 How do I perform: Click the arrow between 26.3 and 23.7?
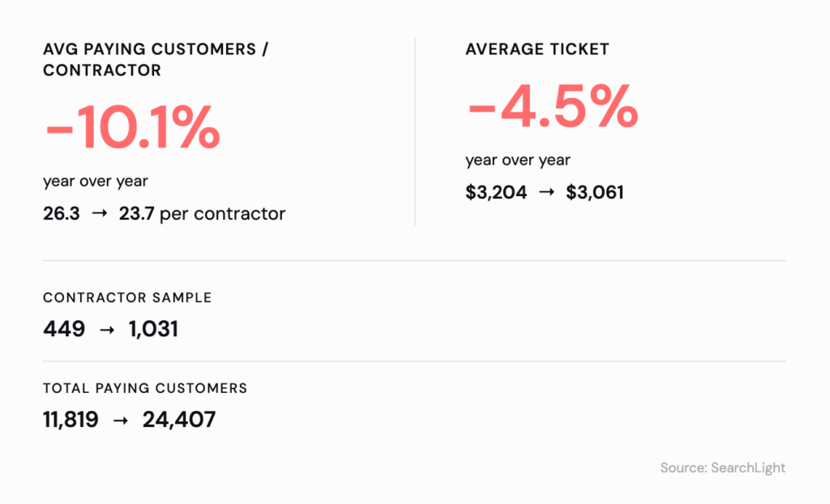click(x=100, y=215)
